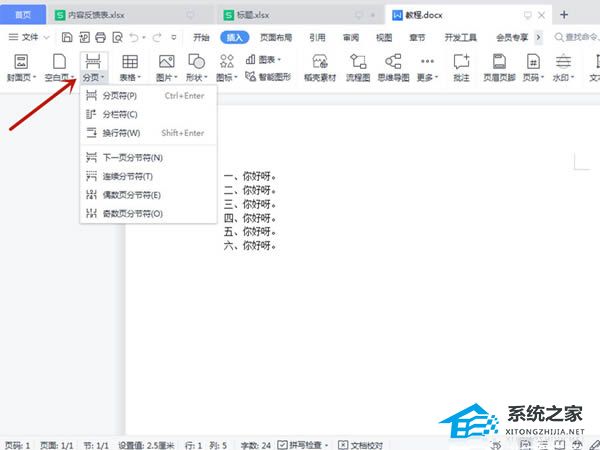Click the Redo arrow icon
The width and height of the screenshot is (600, 450).
pos(157,37)
